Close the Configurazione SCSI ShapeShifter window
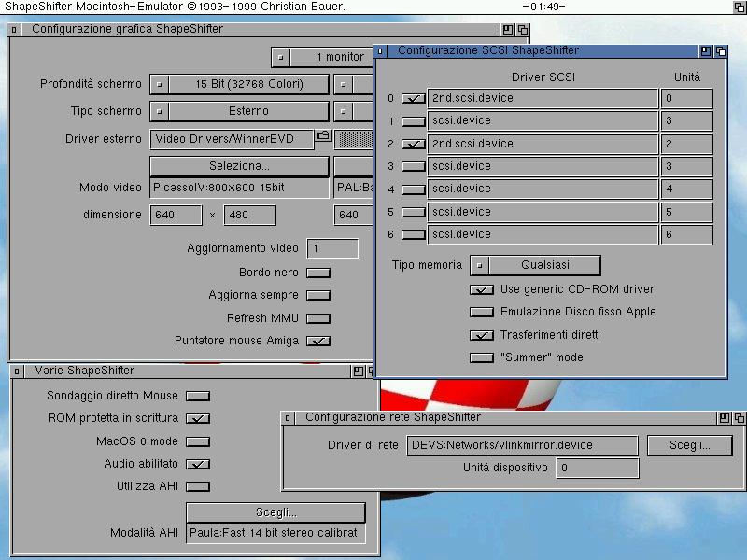Screen dimensions: 747x560 point(380,51)
